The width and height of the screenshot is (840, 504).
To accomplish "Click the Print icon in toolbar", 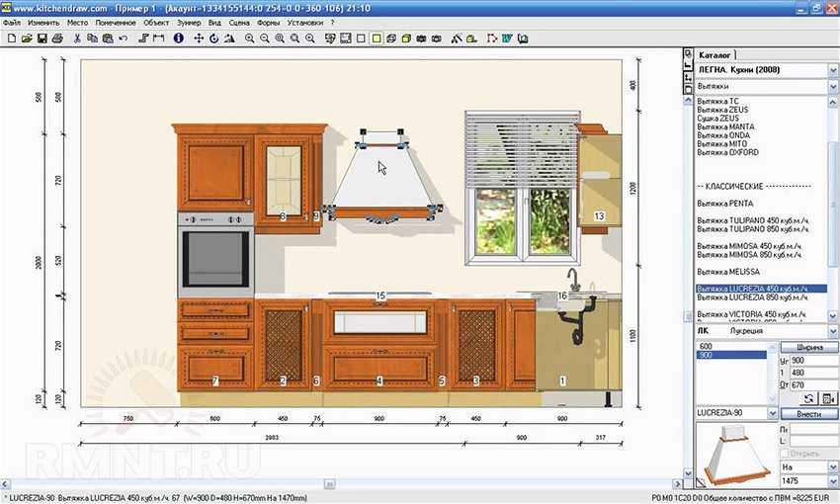I will pos(57,38).
